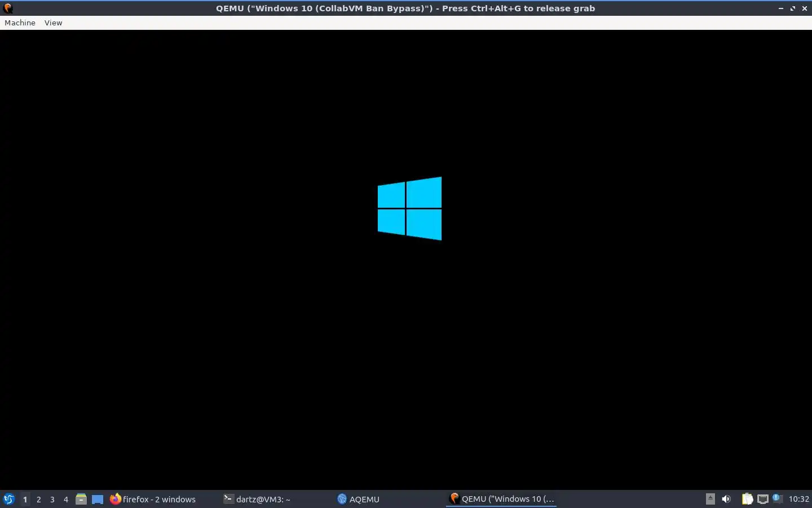Image resolution: width=812 pixels, height=508 pixels.
Task: Open the Machine menu
Action: (20, 23)
